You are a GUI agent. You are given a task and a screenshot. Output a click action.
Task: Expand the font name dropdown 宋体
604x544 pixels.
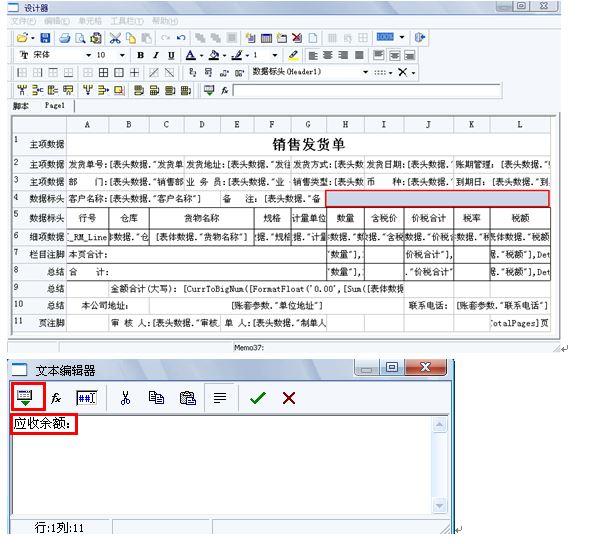pyautogui.click(x=88, y=55)
